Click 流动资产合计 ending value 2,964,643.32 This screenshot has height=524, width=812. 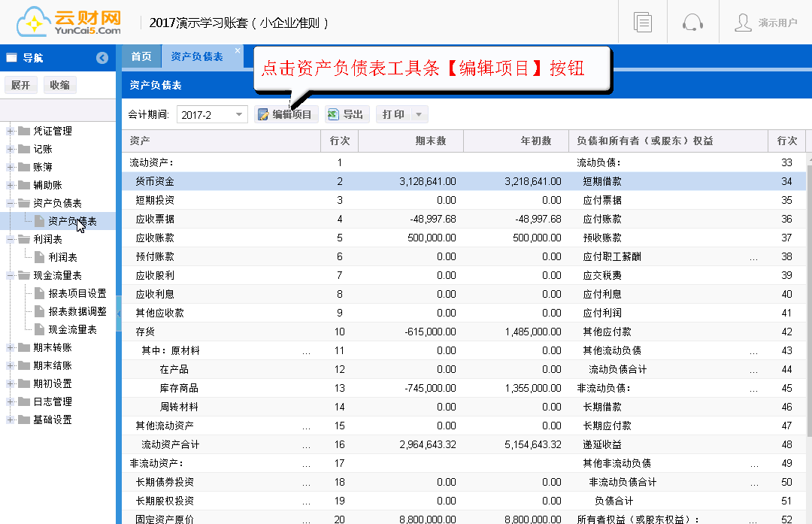pos(428,445)
